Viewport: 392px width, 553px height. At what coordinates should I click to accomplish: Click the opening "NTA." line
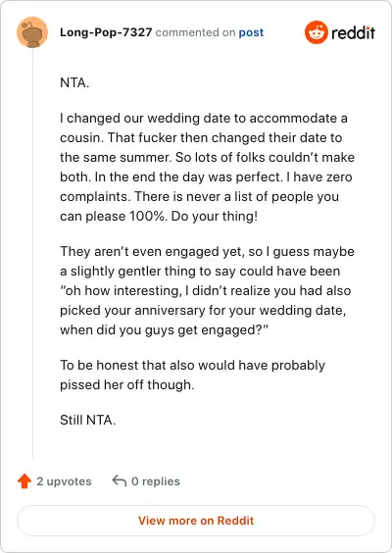click(x=74, y=83)
